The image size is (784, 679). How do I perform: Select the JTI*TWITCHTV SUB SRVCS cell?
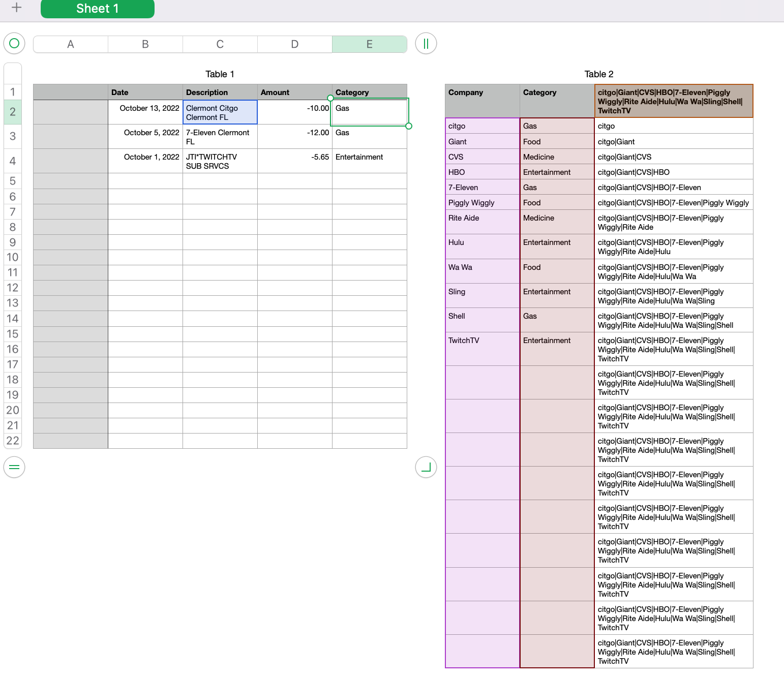click(220, 161)
